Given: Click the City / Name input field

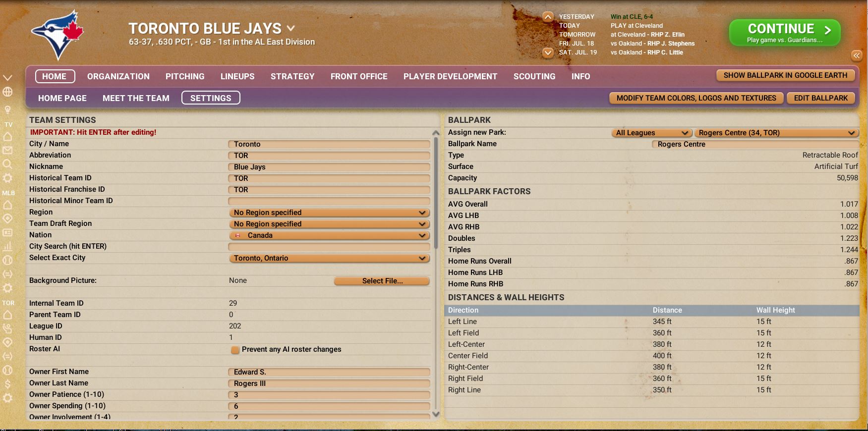Looking at the screenshot, I should 329,144.
